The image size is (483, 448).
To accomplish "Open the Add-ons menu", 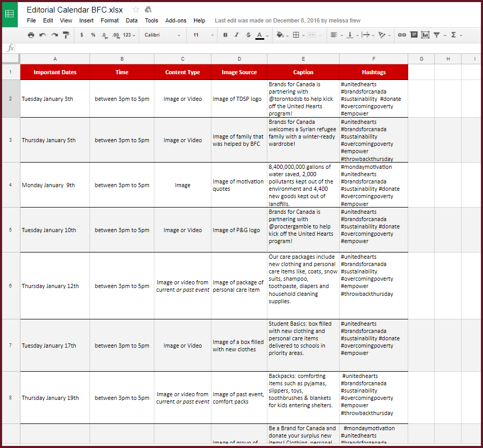I will point(176,20).
